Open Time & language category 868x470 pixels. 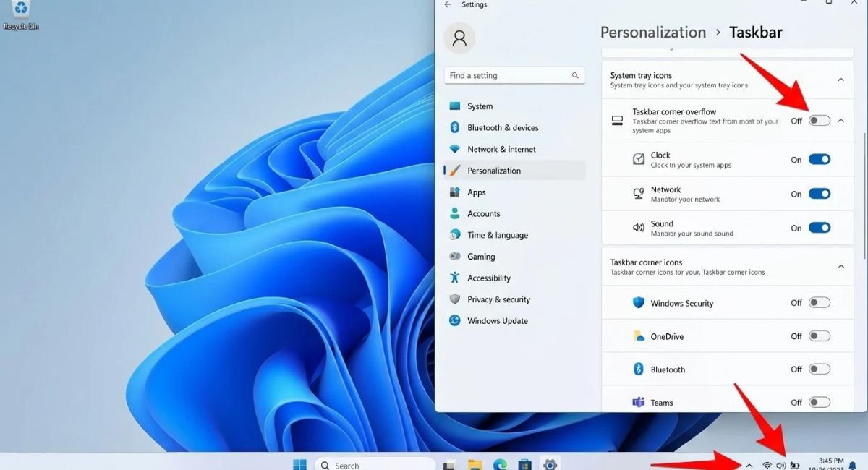pos(514,235)
